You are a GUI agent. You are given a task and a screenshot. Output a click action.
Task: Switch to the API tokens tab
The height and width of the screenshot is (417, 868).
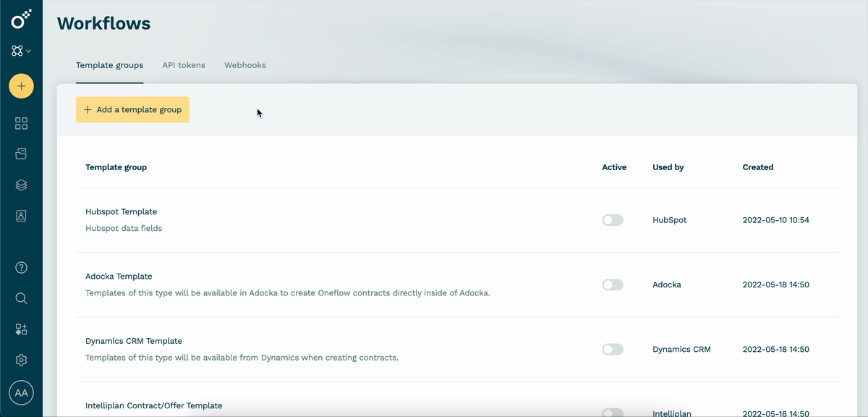184,65
